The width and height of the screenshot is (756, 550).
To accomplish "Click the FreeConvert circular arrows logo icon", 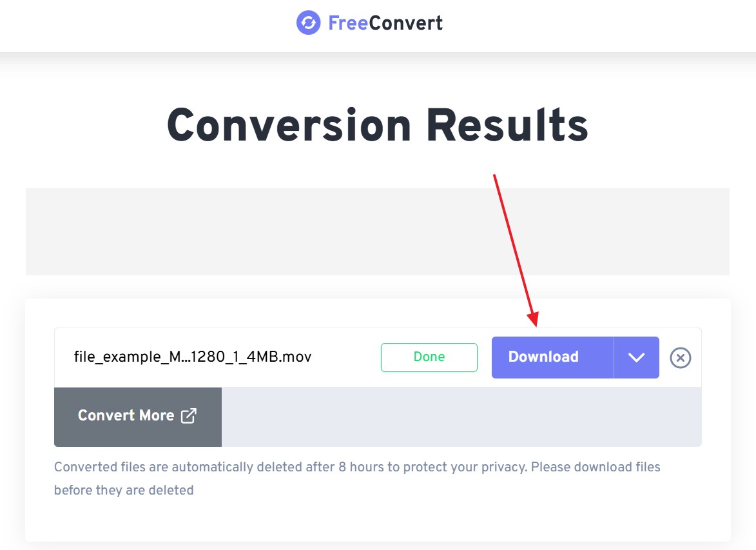I will [308, 22].
